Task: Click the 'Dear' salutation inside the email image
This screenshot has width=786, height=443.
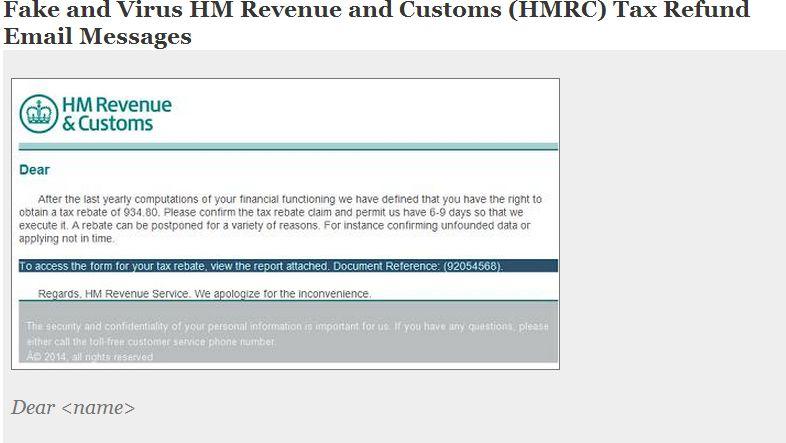Action: [34, 170]
